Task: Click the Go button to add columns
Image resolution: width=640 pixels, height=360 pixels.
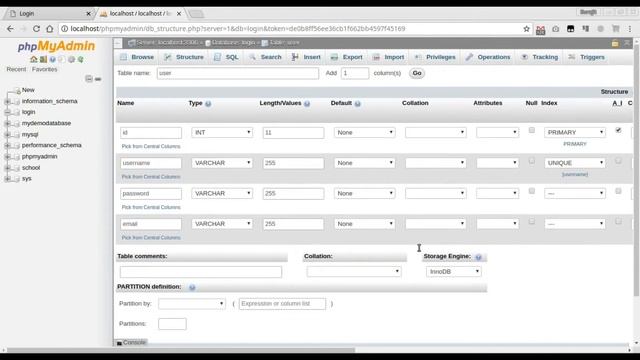Action: pyautogui.click(x=417, y=73)
